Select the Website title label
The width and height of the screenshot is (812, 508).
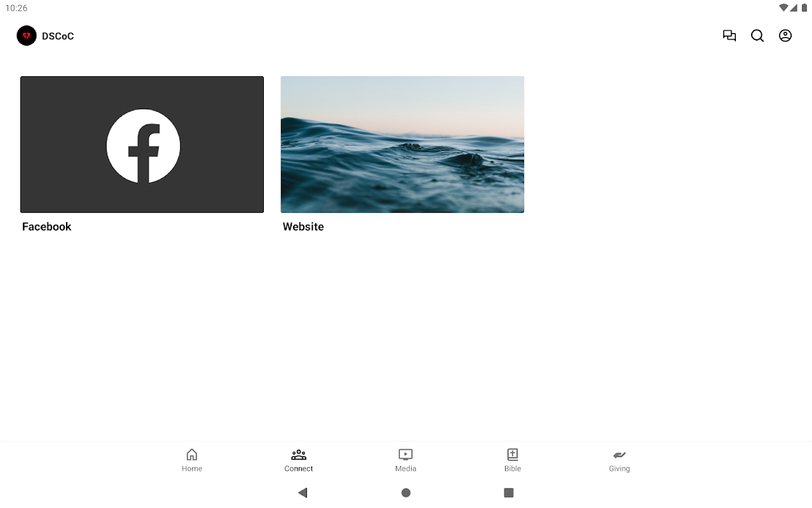coord(303,227)
